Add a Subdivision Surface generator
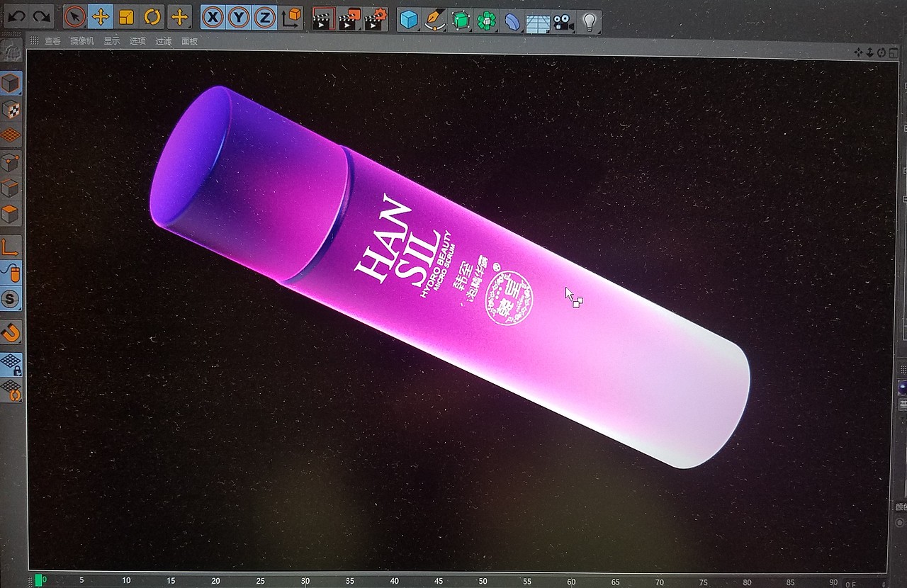The image size is (907, 588). (x=461, y=21)
